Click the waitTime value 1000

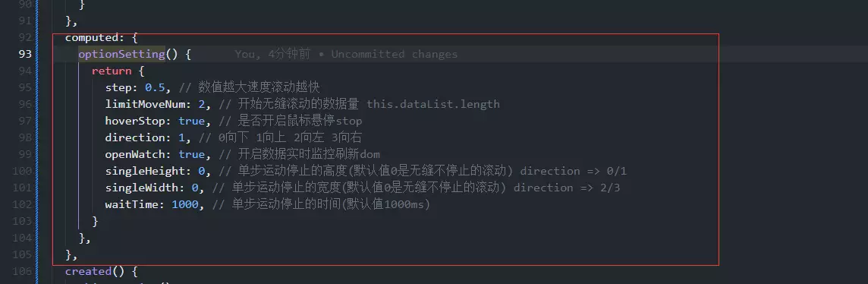[x=185, y=204]
